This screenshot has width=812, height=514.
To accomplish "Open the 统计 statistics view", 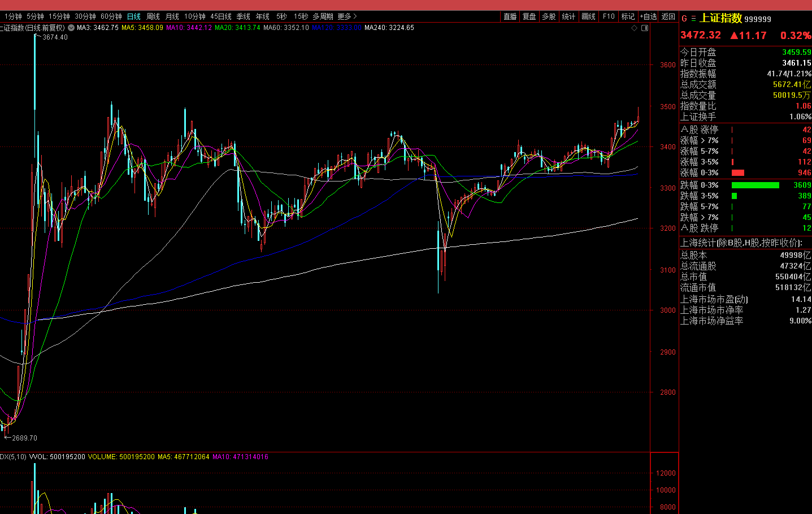I will 568,16.
